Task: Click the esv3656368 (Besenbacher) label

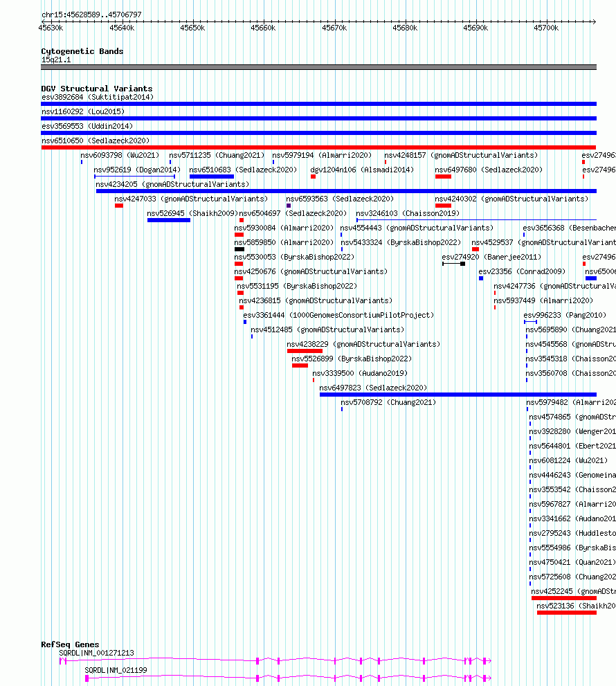Action: pos(569,228)
